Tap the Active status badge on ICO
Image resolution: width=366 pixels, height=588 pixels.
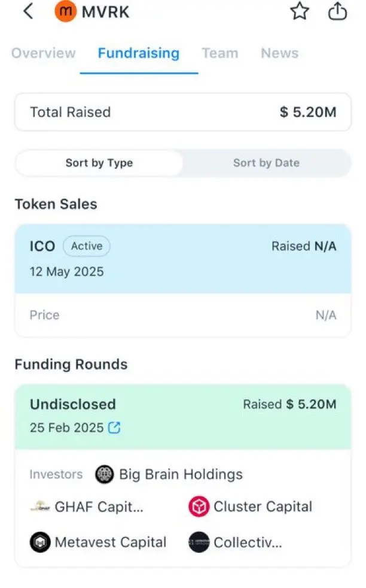tap(87, 246)
